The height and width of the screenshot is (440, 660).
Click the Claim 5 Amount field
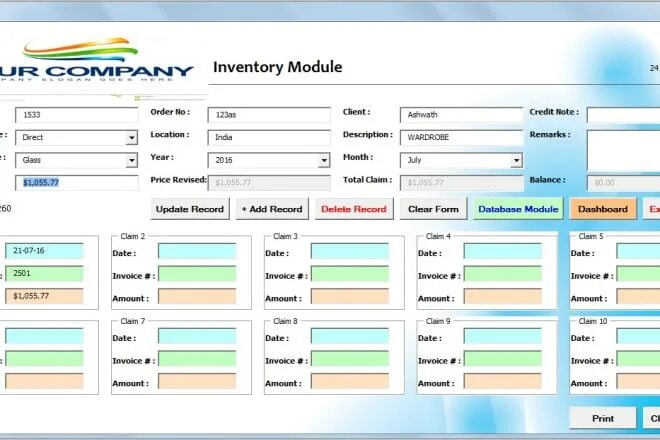[638, 296]
